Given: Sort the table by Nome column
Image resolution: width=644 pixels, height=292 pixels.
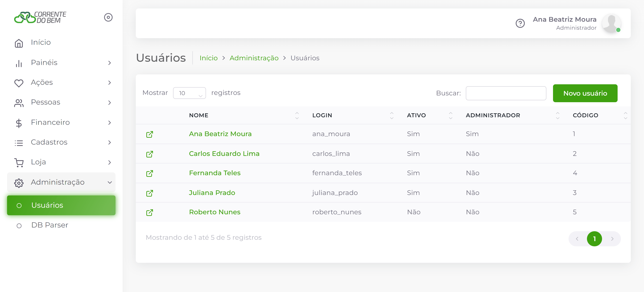Looking at the screenshot, I should [244, 115].
